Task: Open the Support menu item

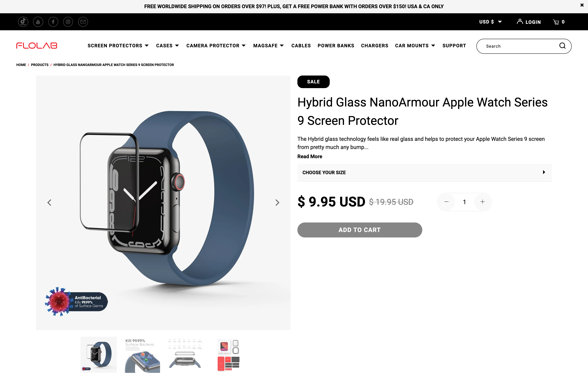Action: [x=454, y=46]
